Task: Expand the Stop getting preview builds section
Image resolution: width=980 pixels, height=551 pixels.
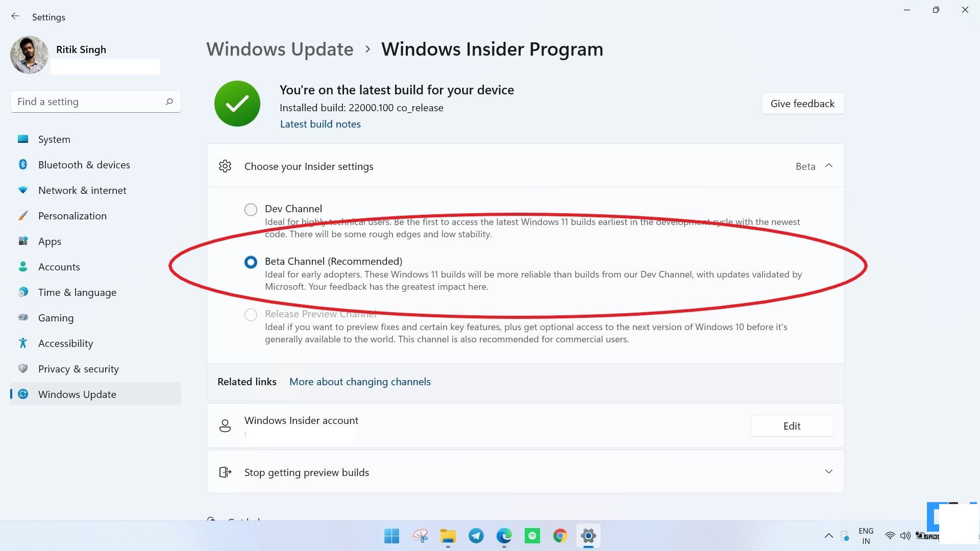Action: click(x=829, y=471)
